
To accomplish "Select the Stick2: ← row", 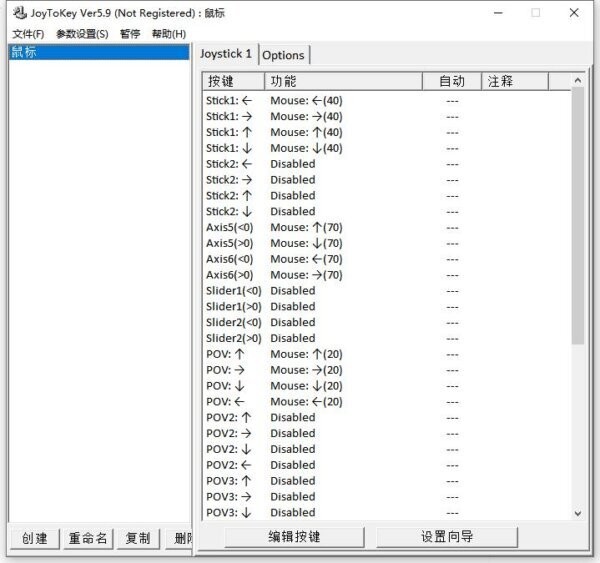I will point(386,164).
